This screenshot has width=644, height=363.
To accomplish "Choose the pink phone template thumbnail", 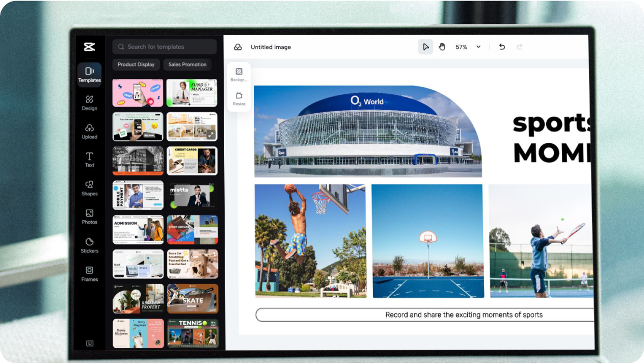I will [138, 93].
